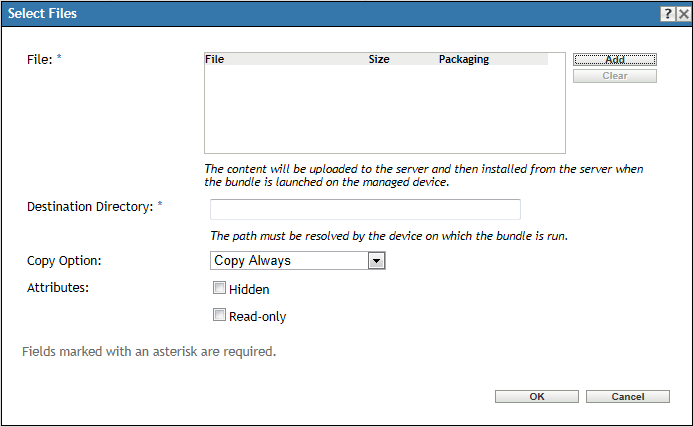Click inside the empty file list box

[384, 110]
